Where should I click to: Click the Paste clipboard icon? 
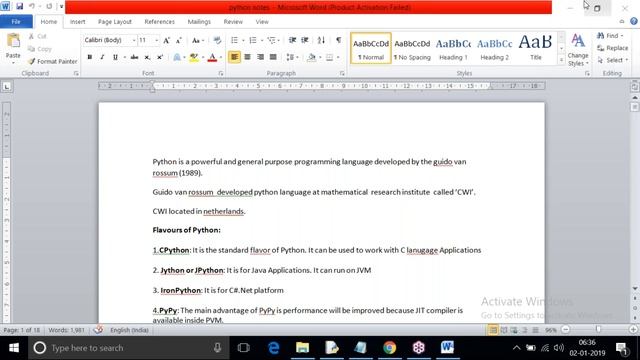(13, 41)
